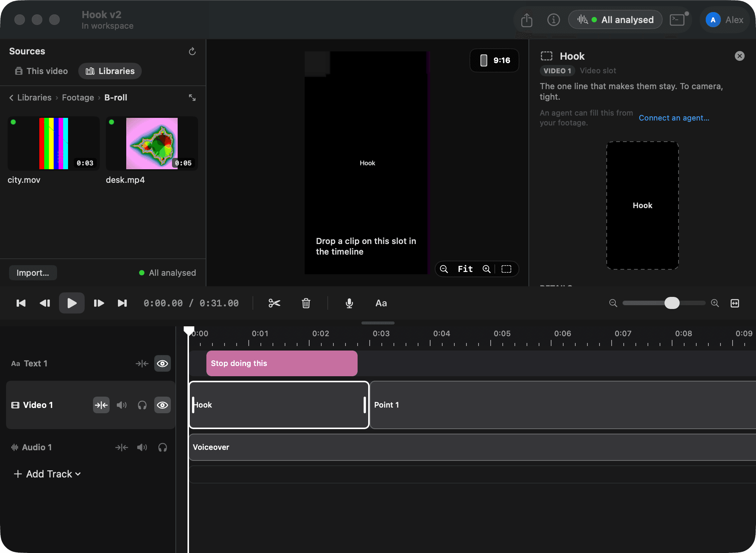Zoom in the preview canvas
This screenshot has height=553, width=756.
(x=486, y=269)
